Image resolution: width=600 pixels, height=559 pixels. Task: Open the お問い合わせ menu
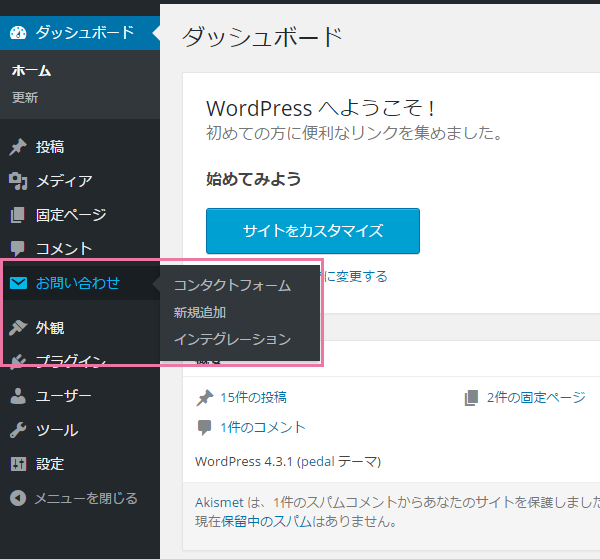[80, 283]
